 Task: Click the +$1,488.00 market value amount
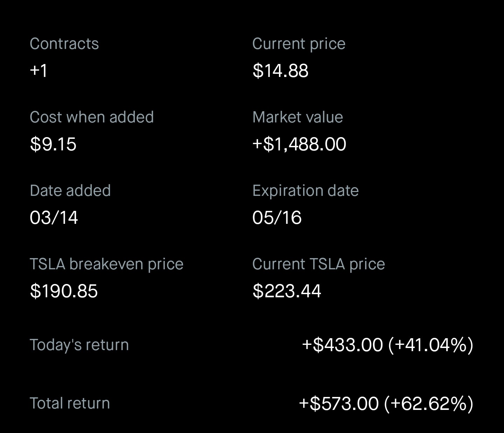[299, 144]
